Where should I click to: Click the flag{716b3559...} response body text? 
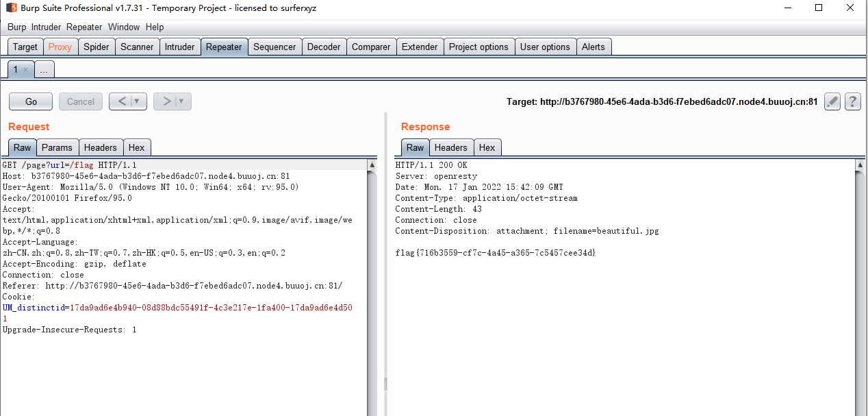[x=496, y=253]
